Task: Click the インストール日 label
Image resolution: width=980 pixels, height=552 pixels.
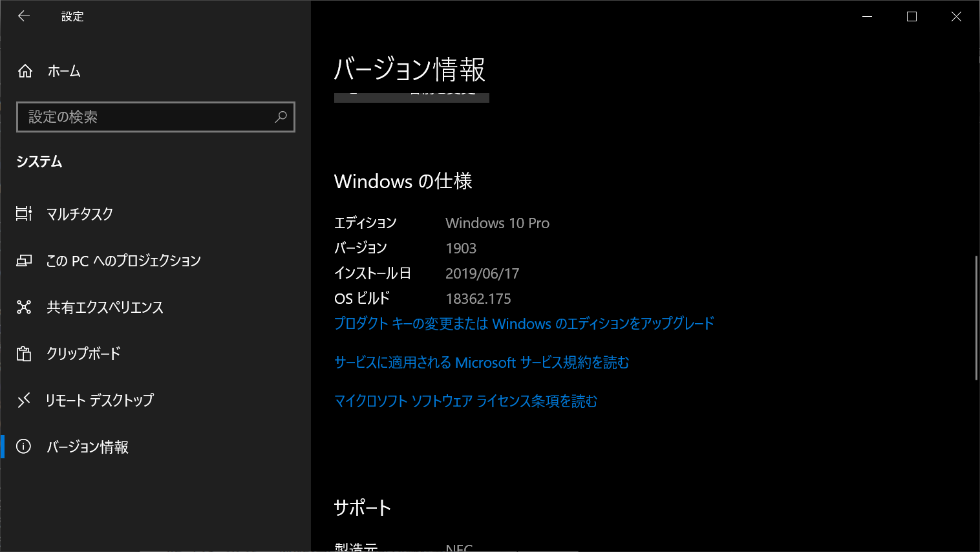Action: click(372, 273)
